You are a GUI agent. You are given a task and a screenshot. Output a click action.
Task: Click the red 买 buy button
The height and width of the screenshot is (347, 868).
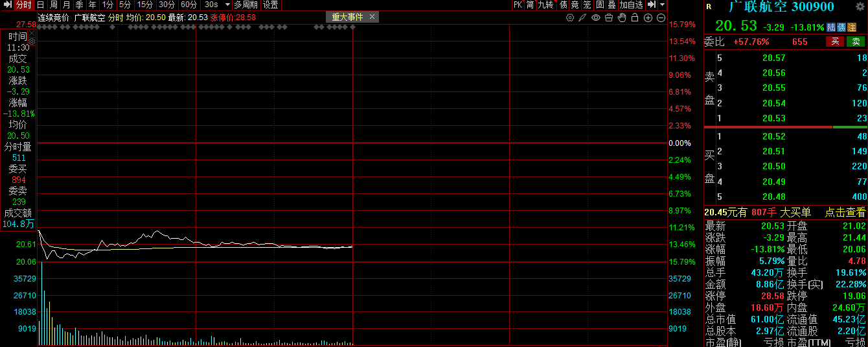(x=834, y=42)
